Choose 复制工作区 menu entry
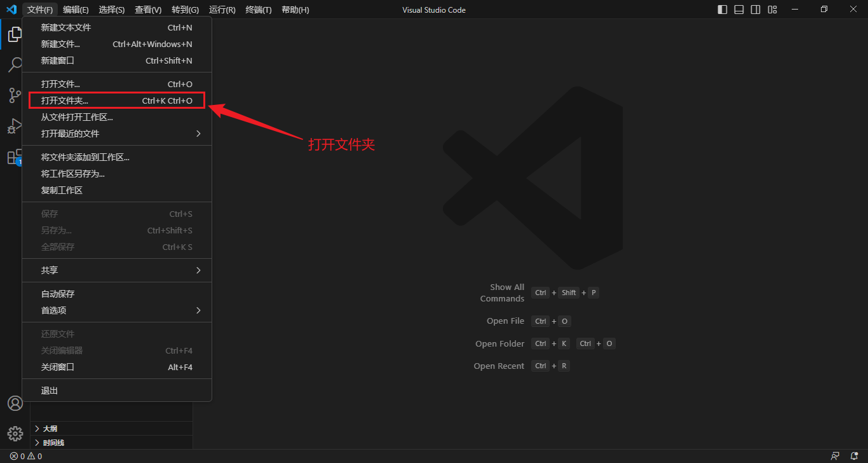 click(117, 190)
